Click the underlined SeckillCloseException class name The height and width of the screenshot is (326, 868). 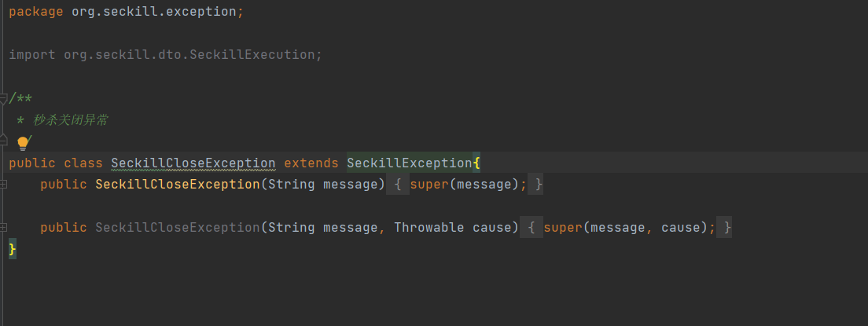click(193, 163)
